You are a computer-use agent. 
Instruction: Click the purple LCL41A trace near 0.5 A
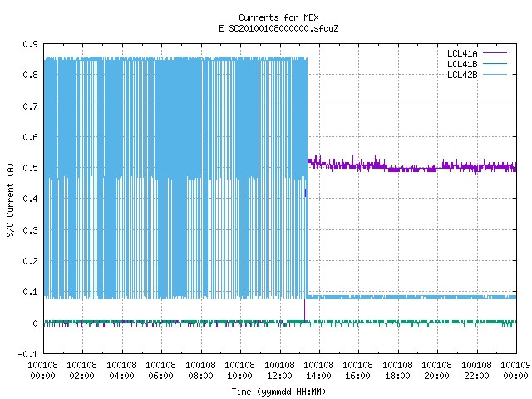[x=412, y=166]
